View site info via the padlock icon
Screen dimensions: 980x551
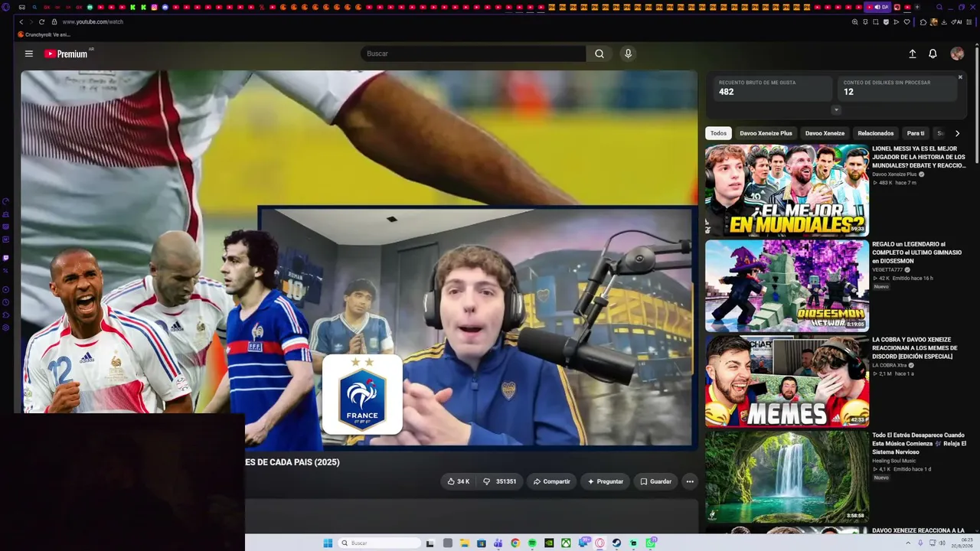point(54,22)
